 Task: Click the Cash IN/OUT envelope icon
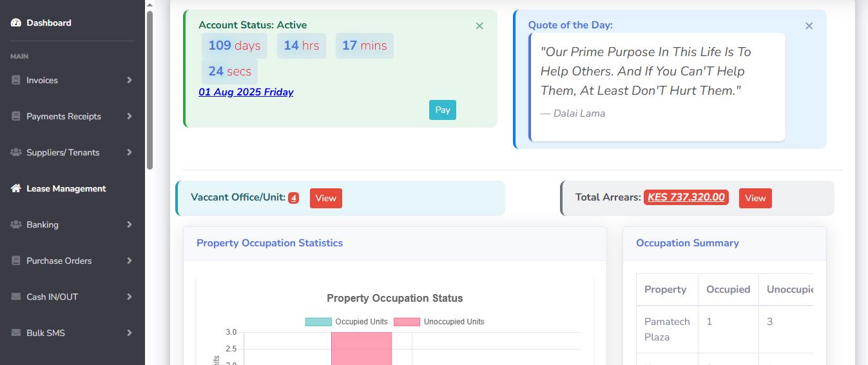(x=16, y=297)
